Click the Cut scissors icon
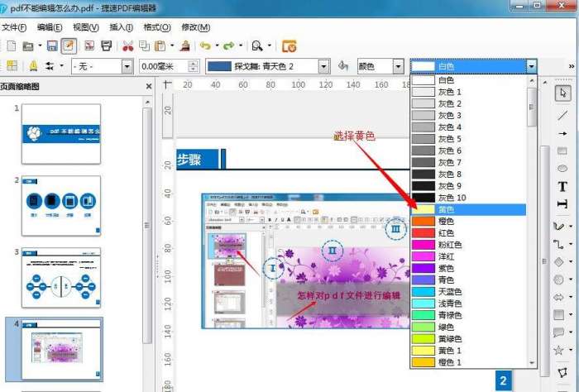Image resolution: width=579 pixels, height=392 pixels. pyautogui.click(x=127, y=46)
